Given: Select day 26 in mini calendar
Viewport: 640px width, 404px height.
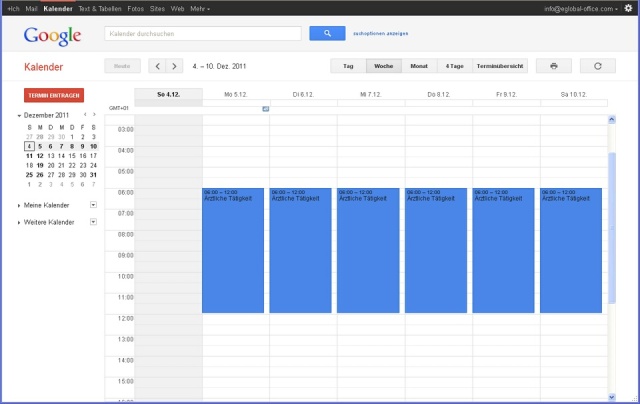Looking at the screenshot, I should (x=40, y=175).
